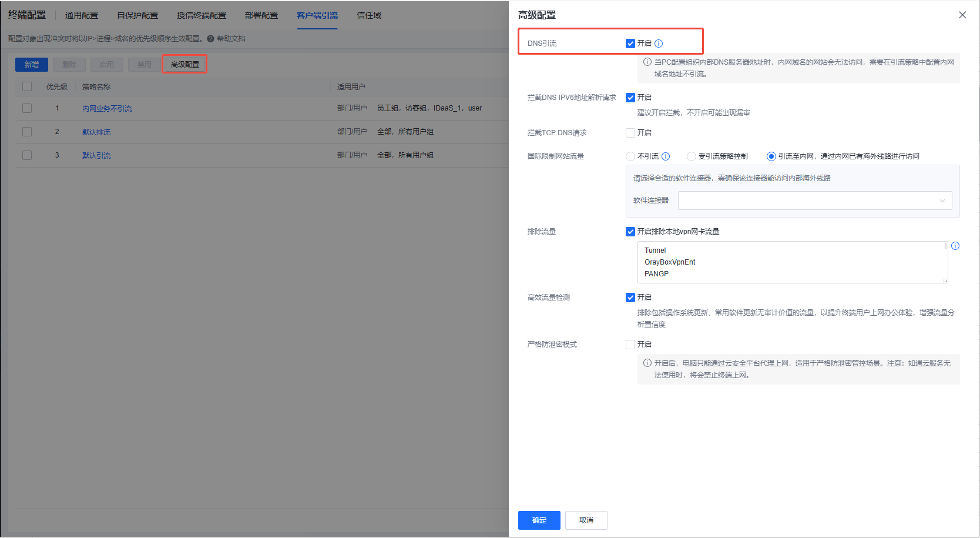Click help icon before 帮助文档
Viewport: 980px width, 538px height.
coord(210,39)
